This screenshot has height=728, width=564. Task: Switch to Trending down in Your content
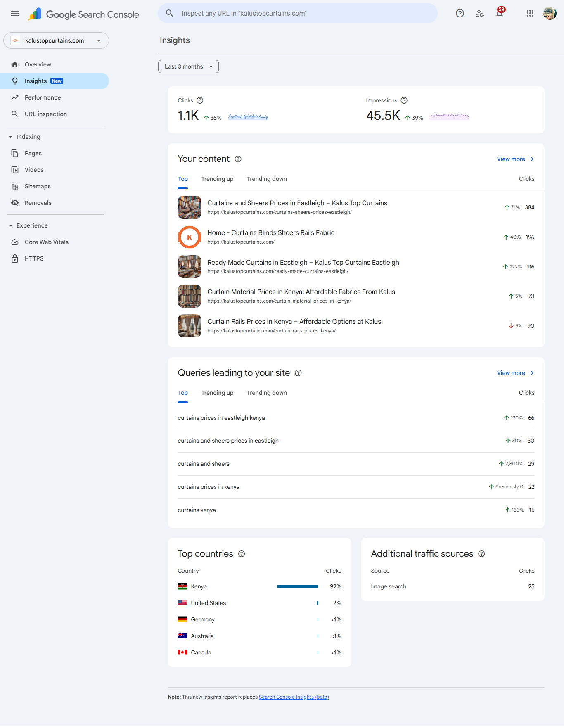pyautogui.click(x=267, y=179)
